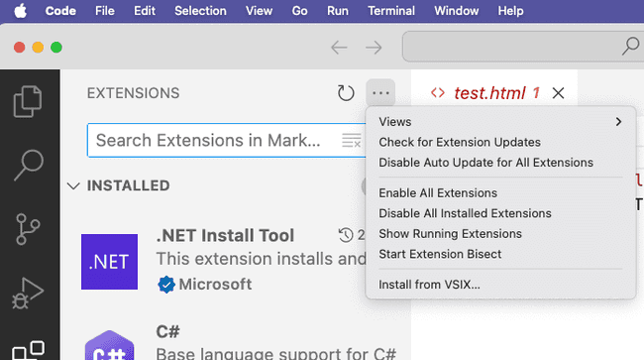Click 'Base language support for C#' text
The width and height of the screenshot is (644, 360).
(276, 353)
